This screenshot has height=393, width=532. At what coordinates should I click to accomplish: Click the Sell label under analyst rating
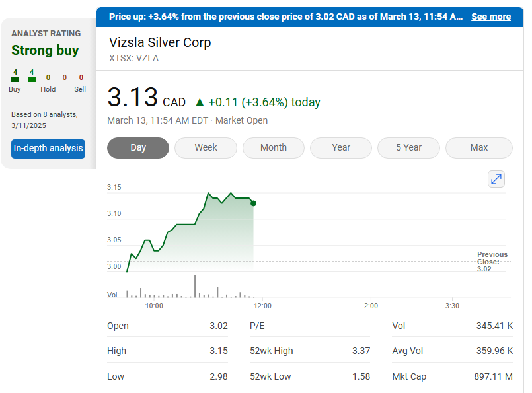pyautogui.click(x=80, y=89)
